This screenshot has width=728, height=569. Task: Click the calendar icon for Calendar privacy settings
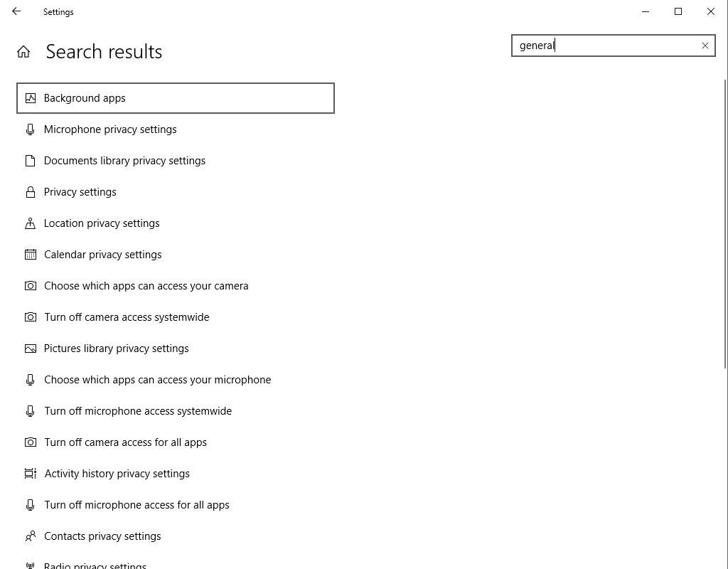30,255
